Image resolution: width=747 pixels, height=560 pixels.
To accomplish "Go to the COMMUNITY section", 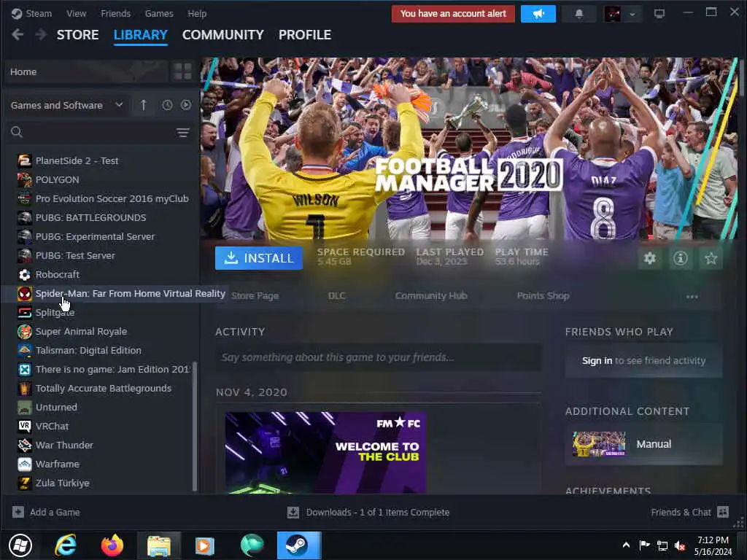I will pos(223,35).
